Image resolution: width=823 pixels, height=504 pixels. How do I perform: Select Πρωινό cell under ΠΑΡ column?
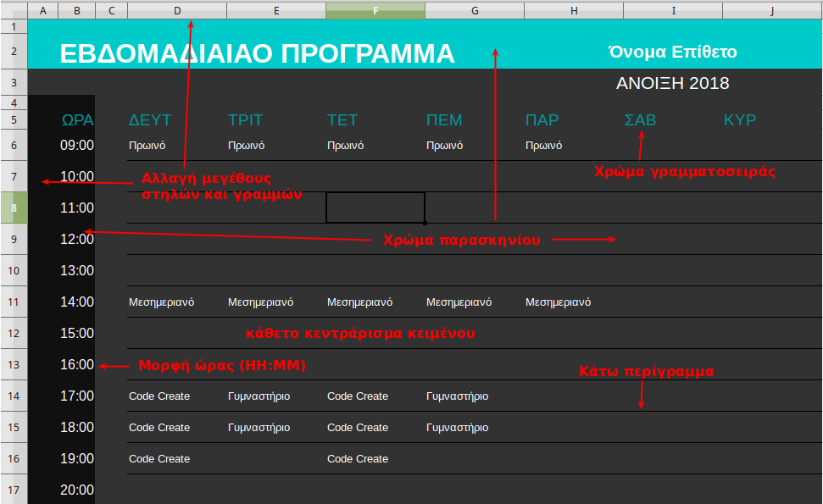[x=543, y=145]
